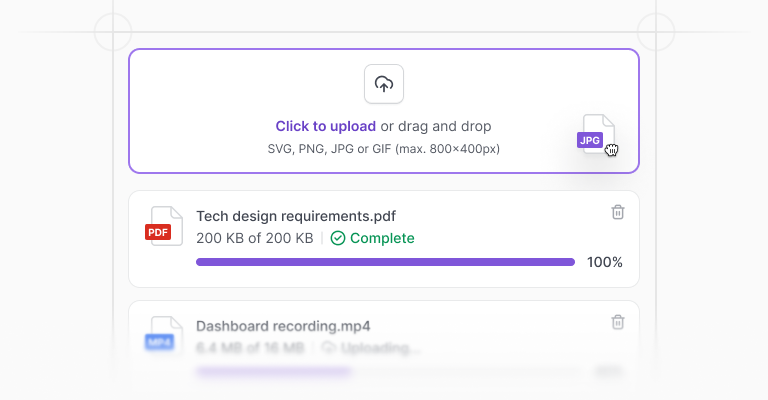Image resolution: width=768 pixels, height=400 pixels.
Task: Click the "or drag and drop" text
Action: tap(436, 126)
